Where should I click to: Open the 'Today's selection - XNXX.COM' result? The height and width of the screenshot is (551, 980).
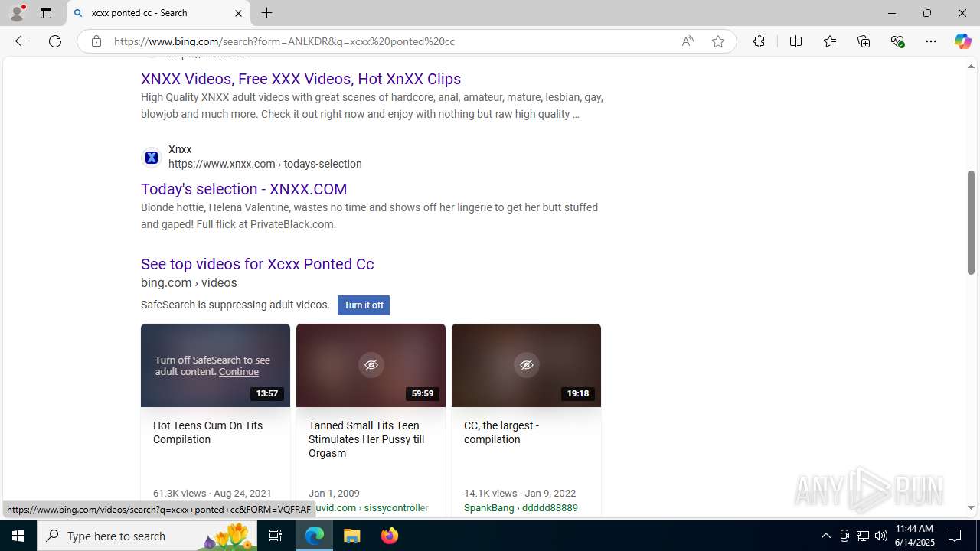pyautogui.click(x=243, y=189)
